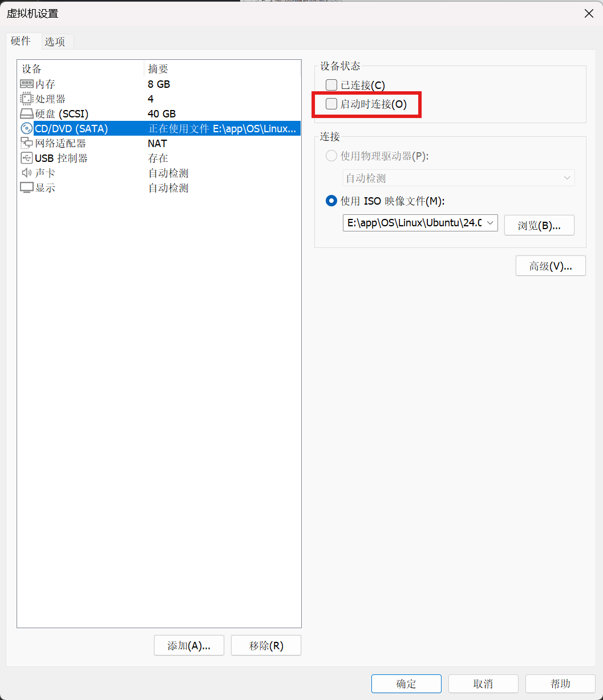Check 启动时连接(O) to connect at power on

tap(331, 104)
